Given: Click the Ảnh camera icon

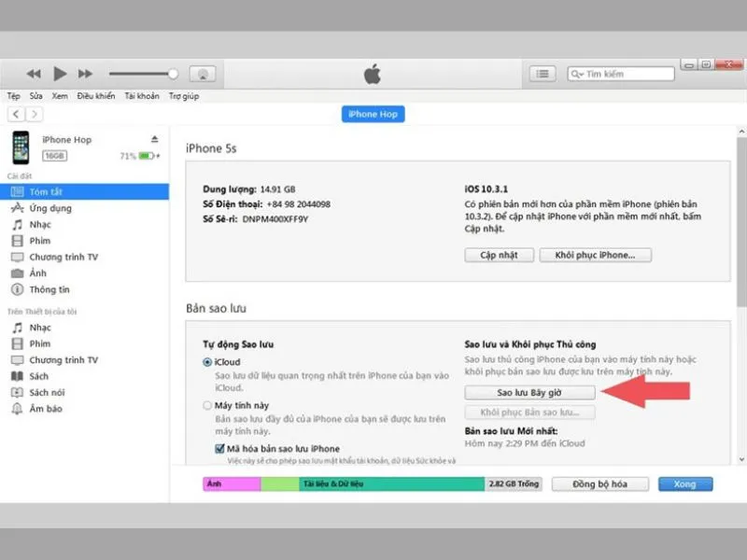Looking at the screenshot, I should click(17, 273).
